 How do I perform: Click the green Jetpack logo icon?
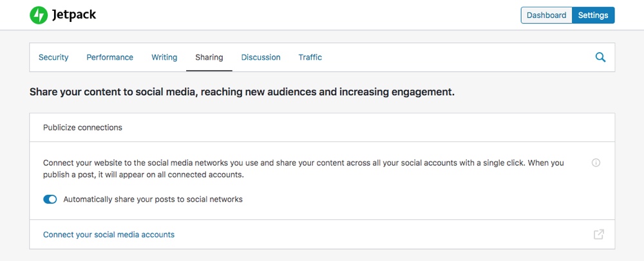click(39, 15)
